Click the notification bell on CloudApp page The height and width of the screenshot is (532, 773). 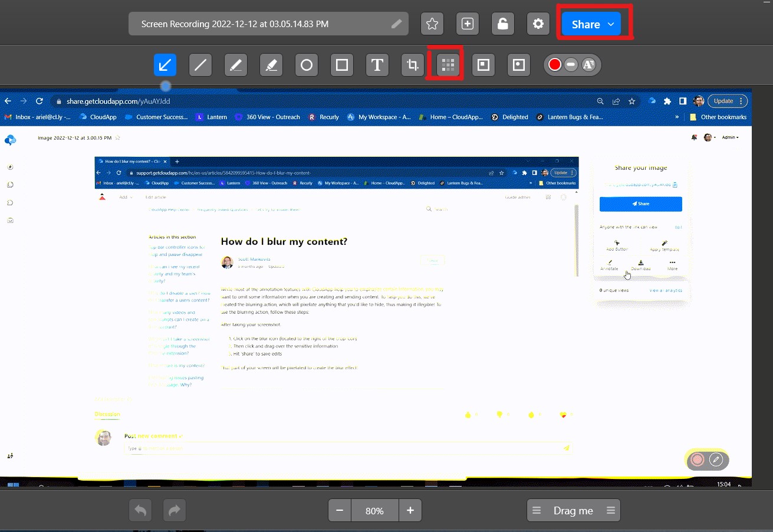[694, 137]
